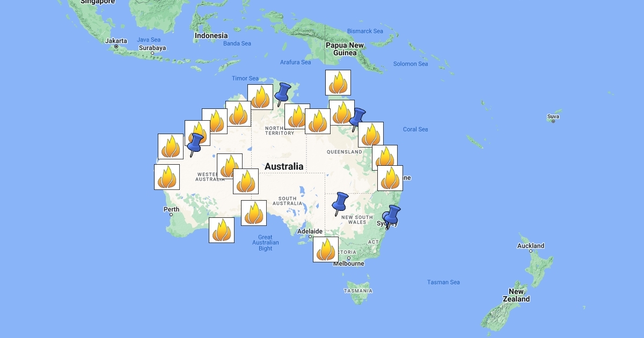Click the Perth city label
Viewport: 644px width, 338px height.
pyautogui.click(x=171, y=209)
